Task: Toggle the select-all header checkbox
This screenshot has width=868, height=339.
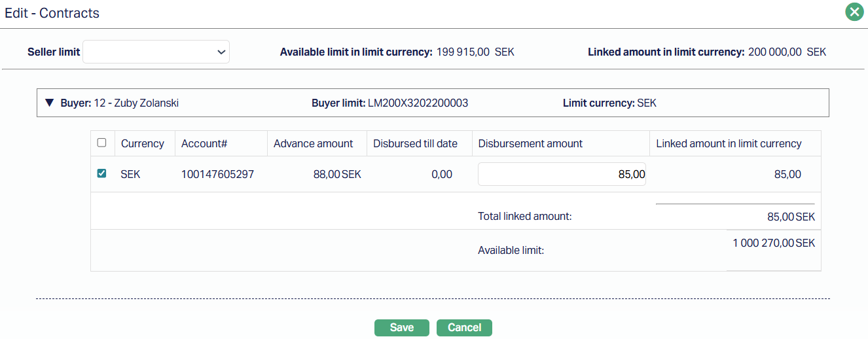Action: click(x=101, y=143)
